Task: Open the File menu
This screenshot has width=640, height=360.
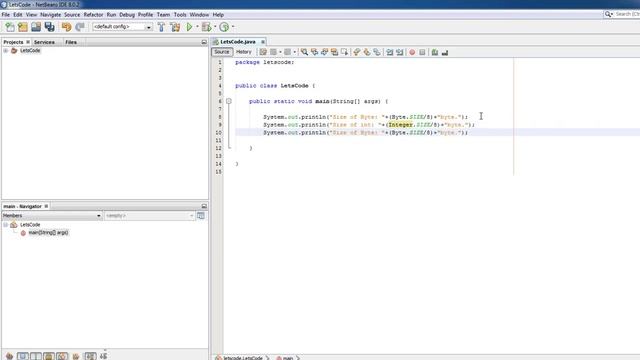Action: pyautogui.click(x=6, y=15)
